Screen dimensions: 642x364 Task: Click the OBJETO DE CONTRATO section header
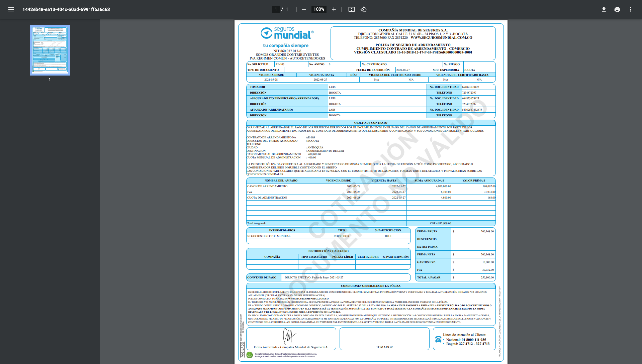[x=371, y=123]
